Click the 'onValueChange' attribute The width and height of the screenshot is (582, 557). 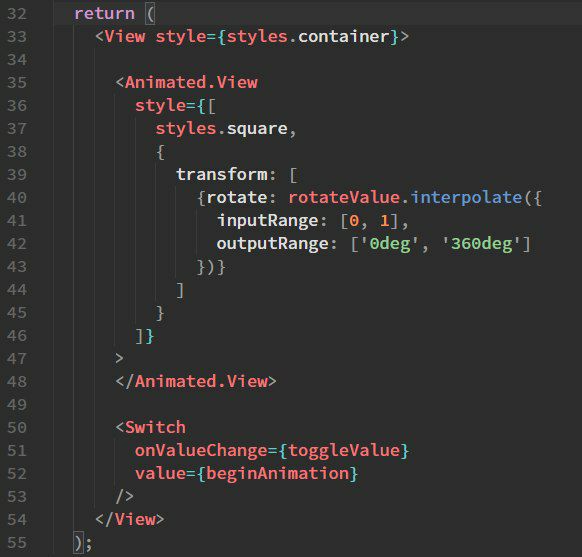pos(201,451)
